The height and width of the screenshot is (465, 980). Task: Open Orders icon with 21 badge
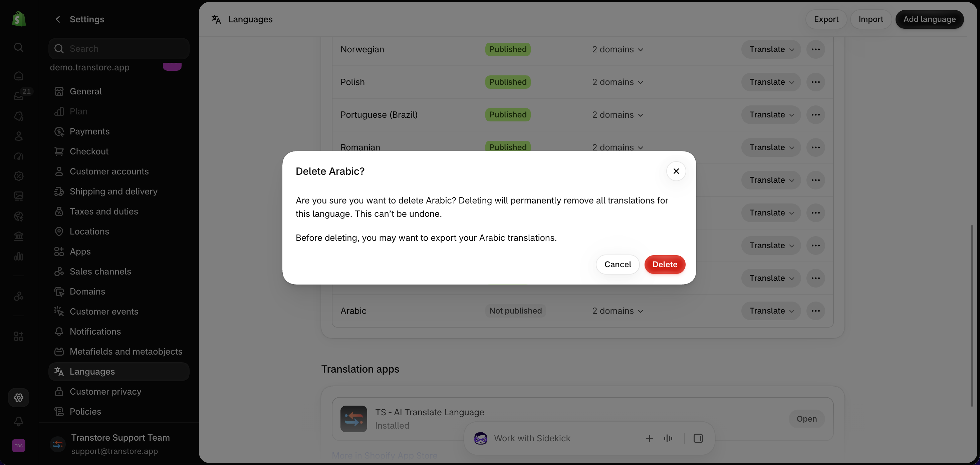tap(19, 96)
